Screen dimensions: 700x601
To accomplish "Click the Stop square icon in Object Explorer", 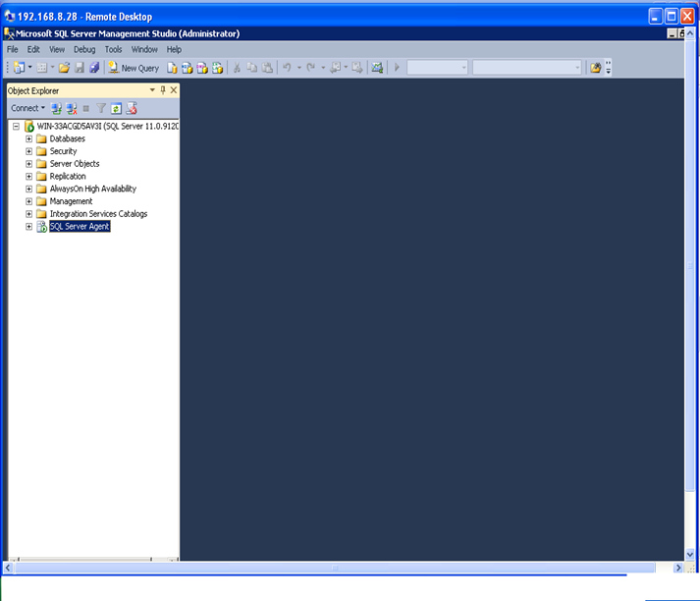I will [86, 108].
